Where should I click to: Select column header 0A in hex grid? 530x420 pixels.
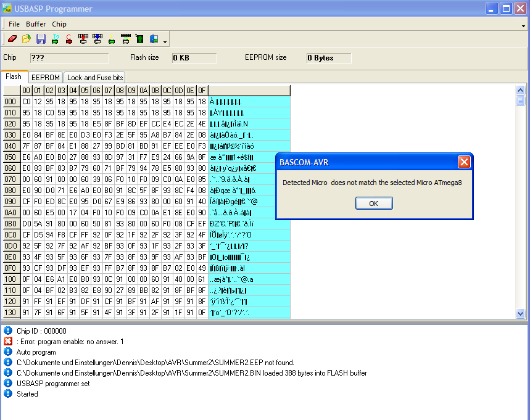pyautogui.click(x=143, y=90)
